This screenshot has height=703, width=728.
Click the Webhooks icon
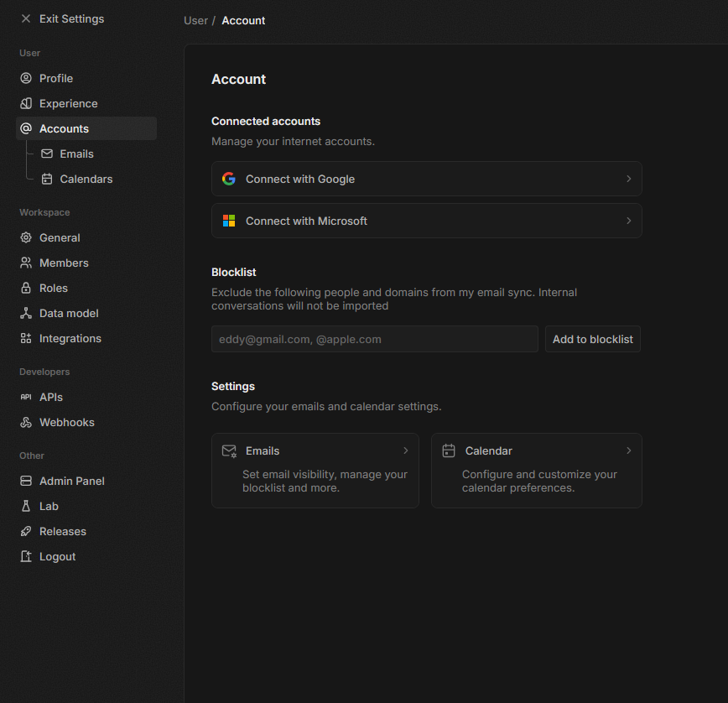(x=26, y=422)
